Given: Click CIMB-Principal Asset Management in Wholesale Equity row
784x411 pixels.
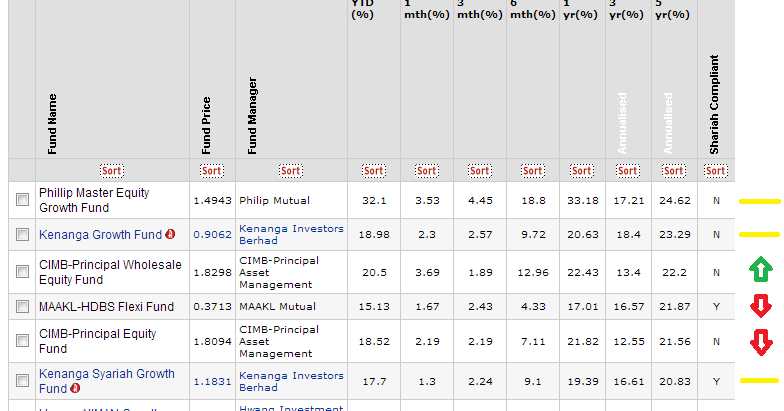Looking at the screenshot, I should [279, 272].
